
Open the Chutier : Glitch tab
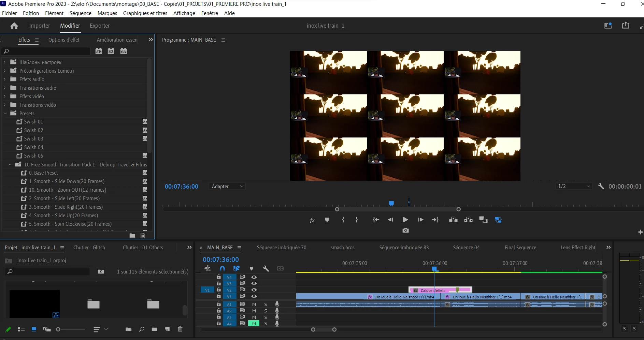pos(89,248)
